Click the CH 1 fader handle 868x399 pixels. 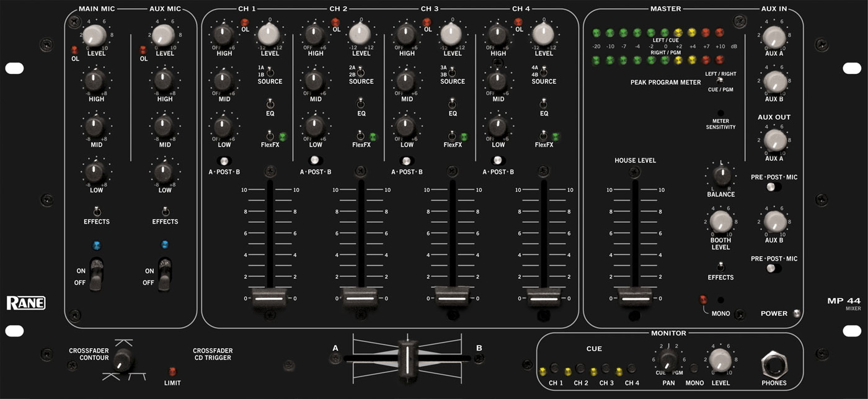tap(270, 297)
